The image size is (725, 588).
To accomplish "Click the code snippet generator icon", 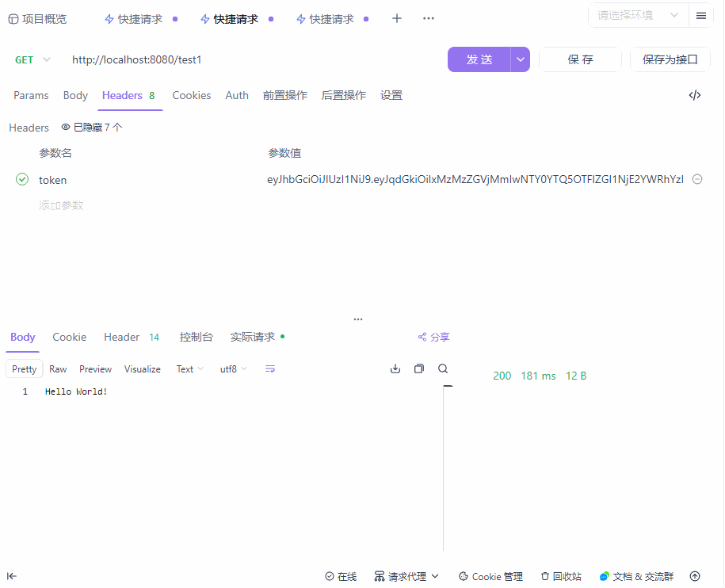I will 695,95.
